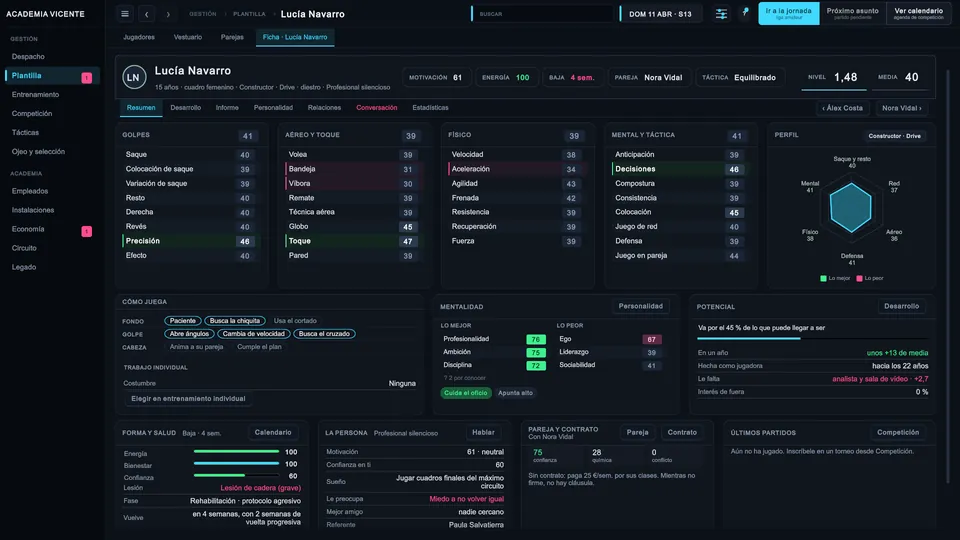Click the pin icon in top bar

coord(745,12)
